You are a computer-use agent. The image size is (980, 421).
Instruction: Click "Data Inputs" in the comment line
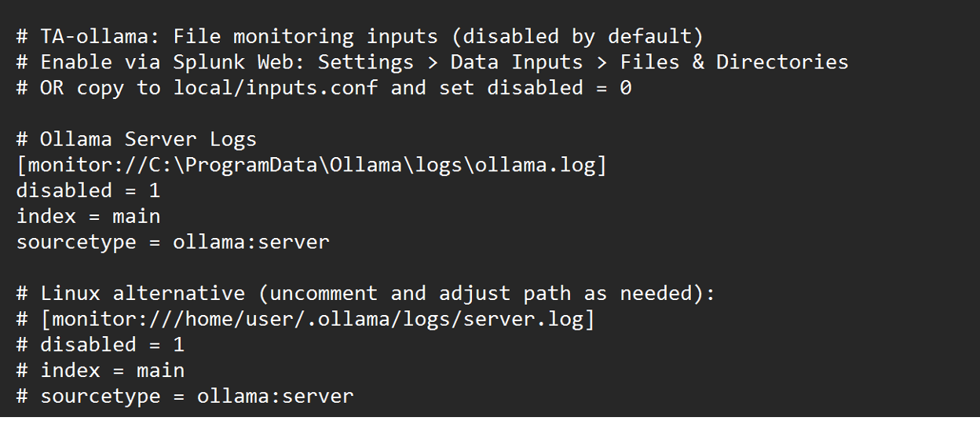click(x=516, y=62)
